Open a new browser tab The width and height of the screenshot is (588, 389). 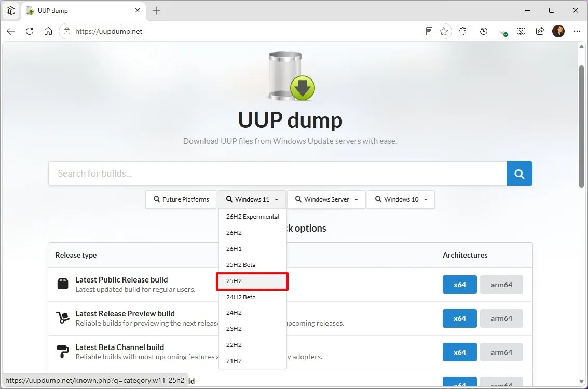[156, 10]
